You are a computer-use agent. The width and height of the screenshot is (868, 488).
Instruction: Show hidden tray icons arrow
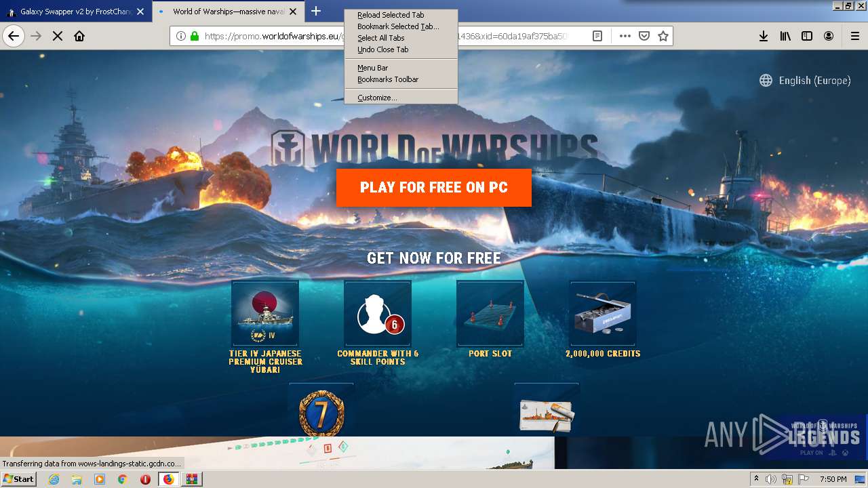pyautogui.click(x=756, y=479)
